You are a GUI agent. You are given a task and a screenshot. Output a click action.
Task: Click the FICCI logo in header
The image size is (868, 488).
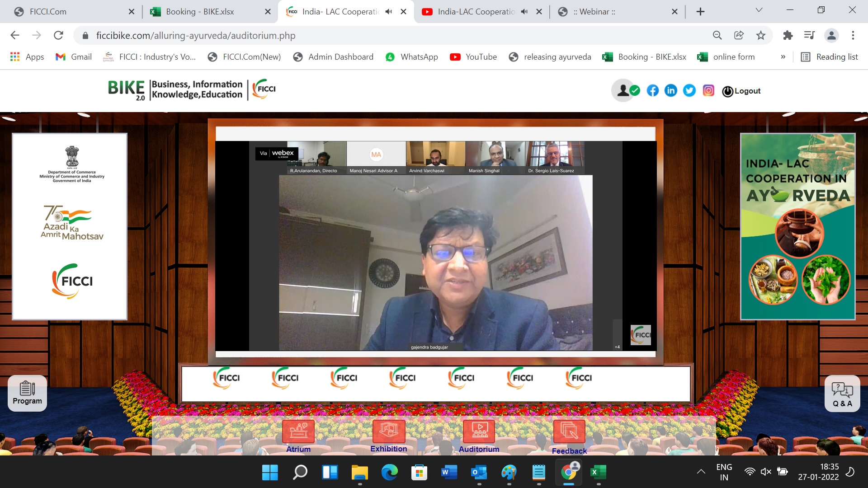coord(264,89)
